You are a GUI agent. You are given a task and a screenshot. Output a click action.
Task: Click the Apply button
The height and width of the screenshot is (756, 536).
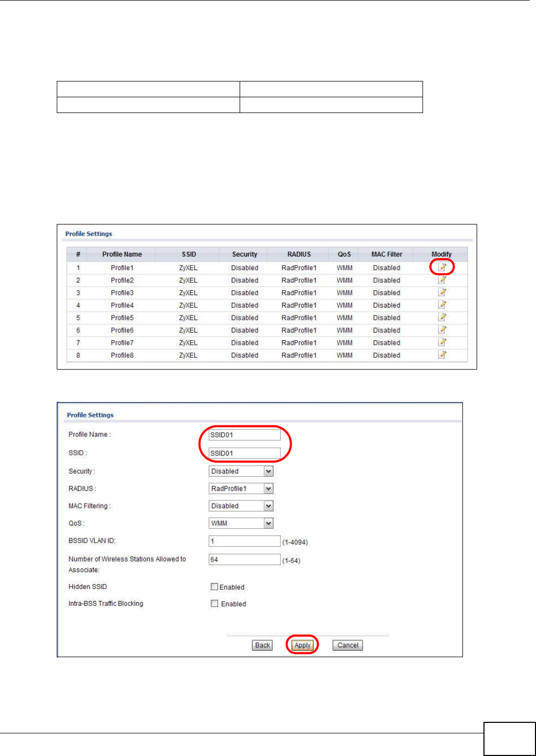point(302,645)
